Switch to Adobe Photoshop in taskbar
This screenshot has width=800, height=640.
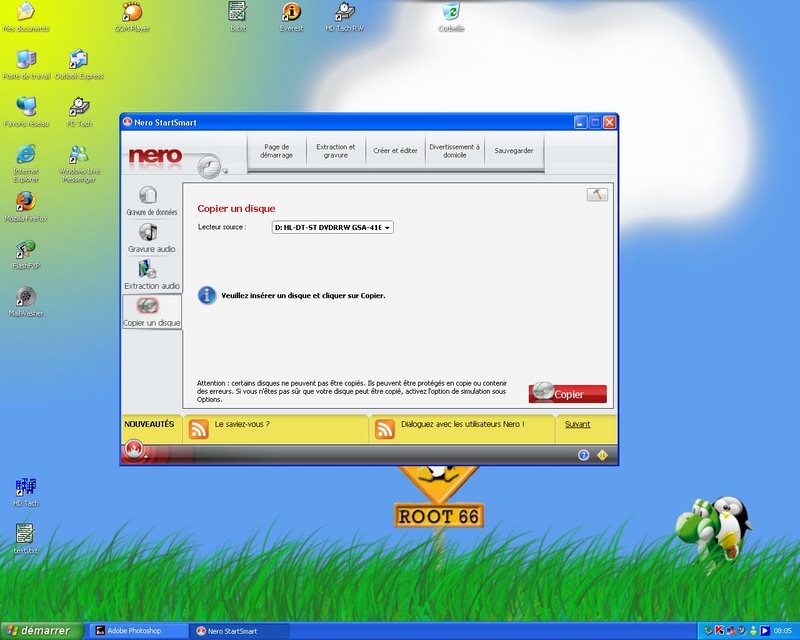139,631
